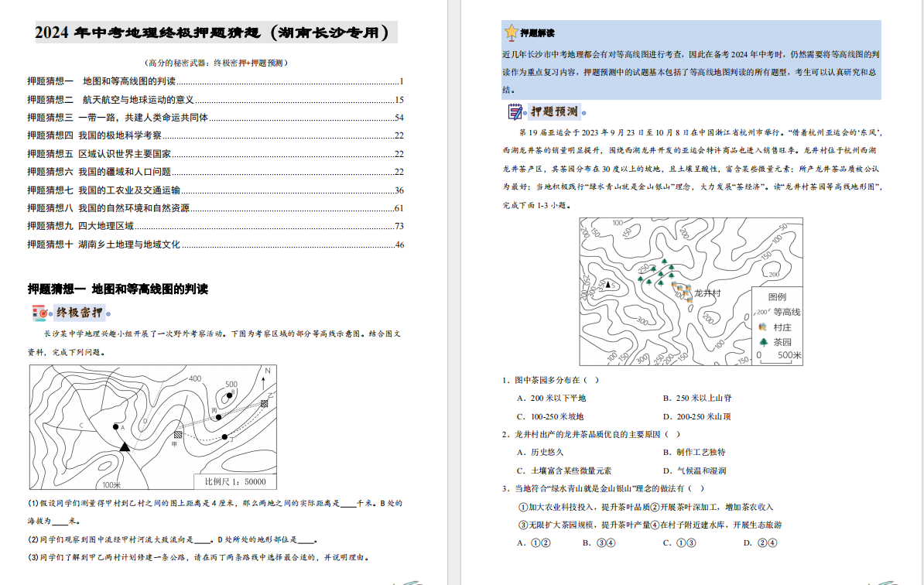Click question 3 about 绿水青山就是金山银山
Screen dimensions: 924x585
pyautogui.click(x=603, y=488)
